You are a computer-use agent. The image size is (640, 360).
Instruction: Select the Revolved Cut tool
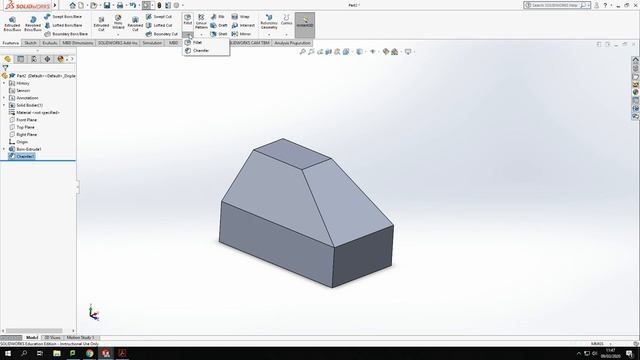135,24
